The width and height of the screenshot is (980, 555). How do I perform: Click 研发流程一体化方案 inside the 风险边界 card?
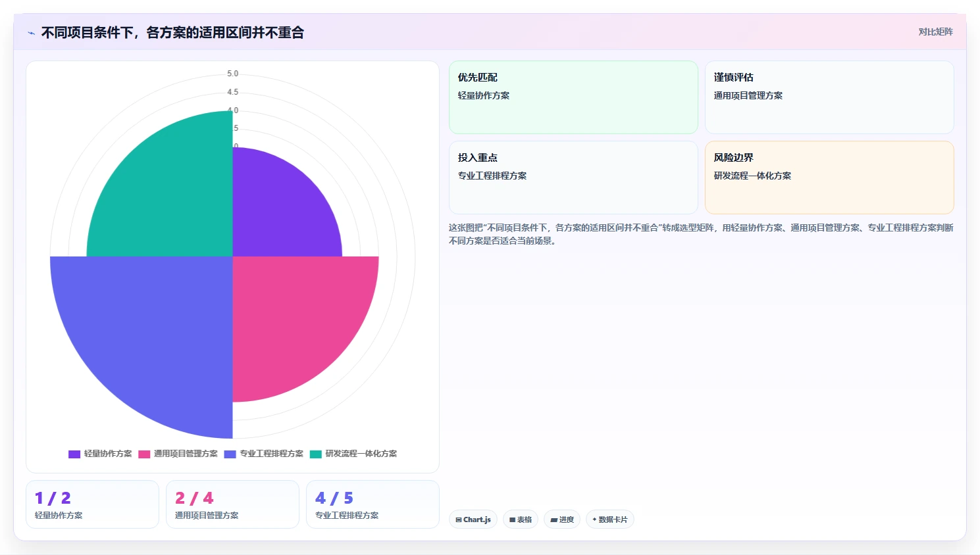click(753, 176)
